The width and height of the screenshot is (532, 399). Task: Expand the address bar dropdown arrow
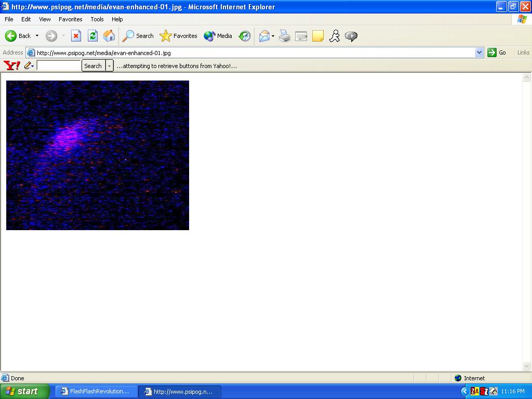479,52
